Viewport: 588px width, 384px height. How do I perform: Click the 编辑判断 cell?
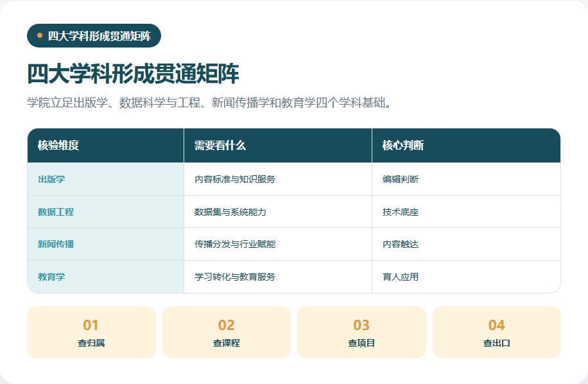coord(466,179)
